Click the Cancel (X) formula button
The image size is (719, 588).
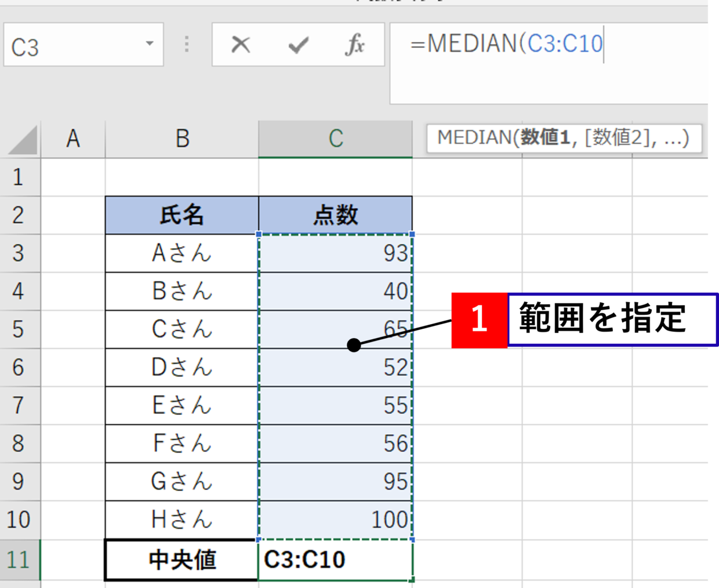(x=241, y=45)
